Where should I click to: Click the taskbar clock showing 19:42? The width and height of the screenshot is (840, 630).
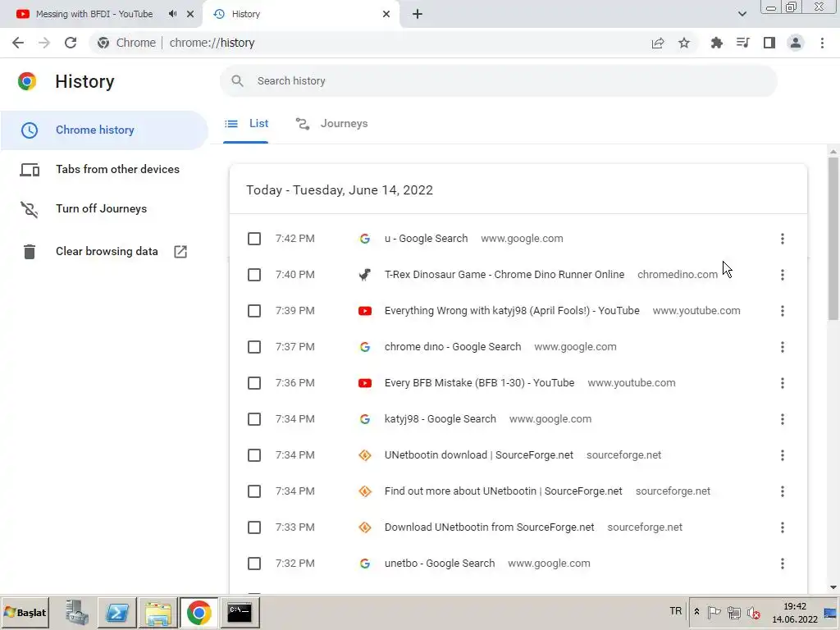click(794, 613)
